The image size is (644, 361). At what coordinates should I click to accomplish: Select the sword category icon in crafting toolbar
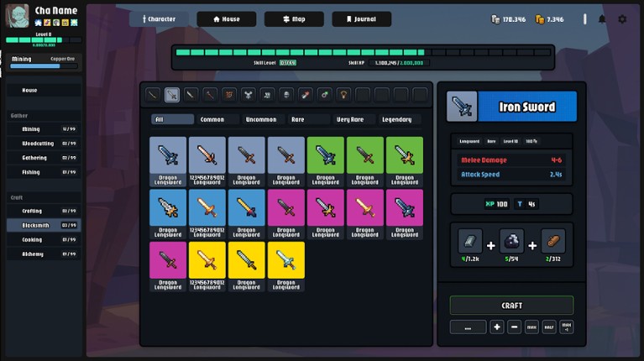click(x=172, y=95)
